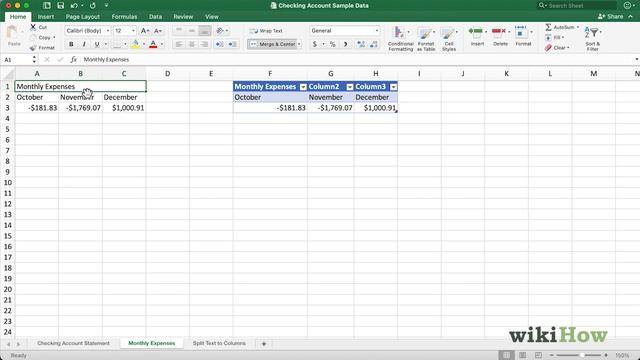640x360 pixels.
Task: Toggle Underline formatting
Action: point(97,44)
